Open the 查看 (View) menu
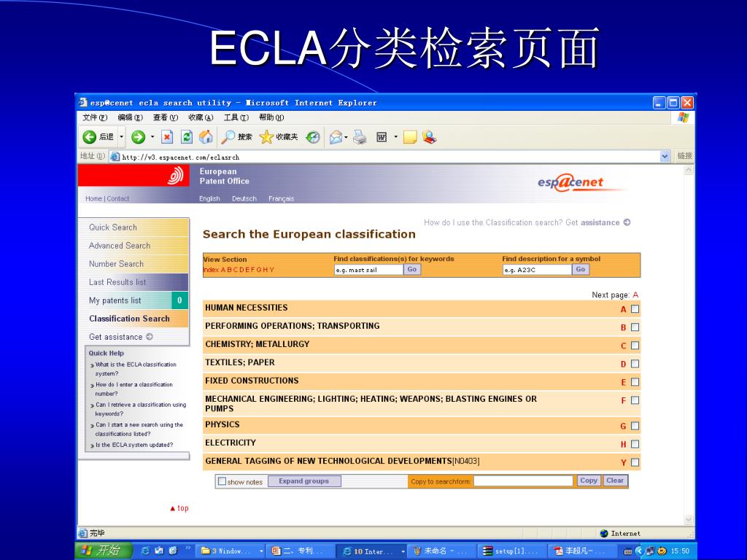The width and height of the screenshot is (747, 560). point(166,117)
